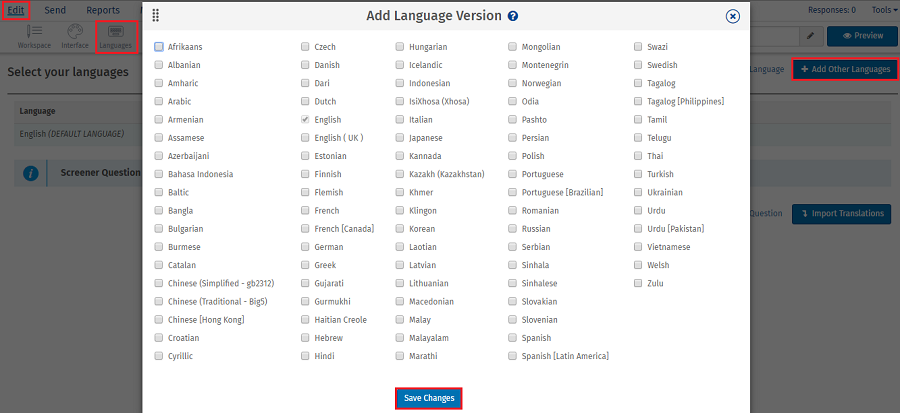Image resolution: width=900 pixels, height=413 pixels.
Task: Check the Spanish checkbox
Action: pos(512,338)
